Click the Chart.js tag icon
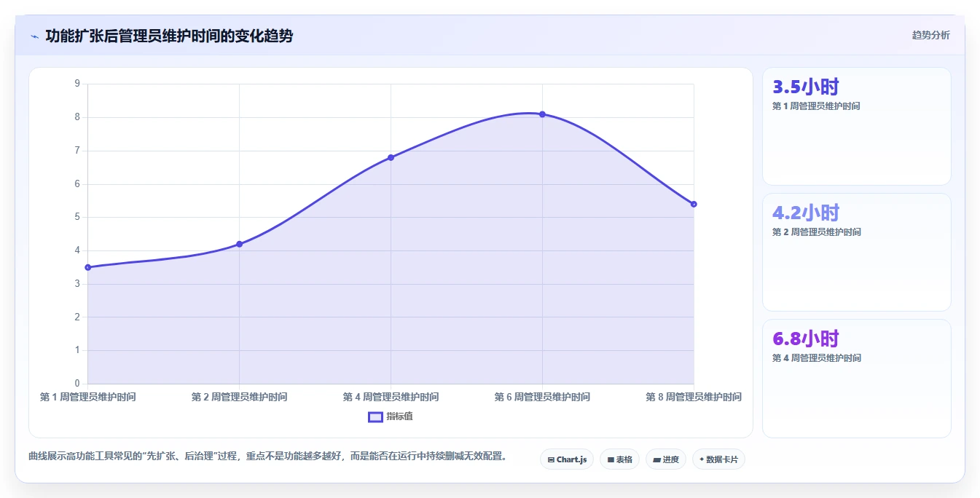 (551, 460)
